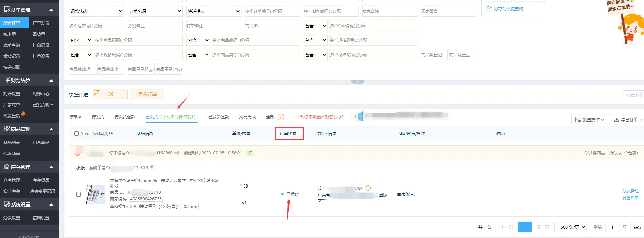This screenshot has width=644, height=238.
Task: Collapse 财务结算 sidebar section arrow
Action: coord(51,80)
